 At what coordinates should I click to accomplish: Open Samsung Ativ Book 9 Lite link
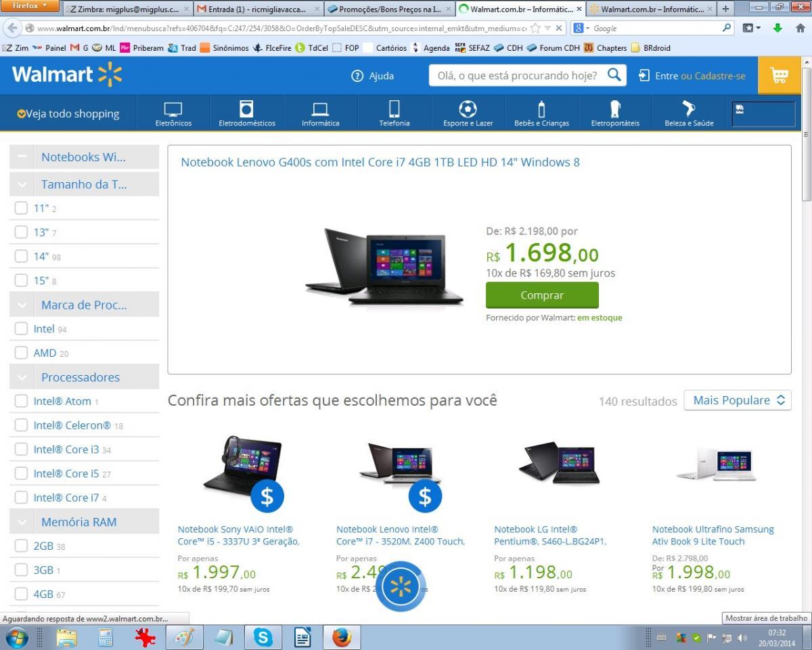coord(713,535)
